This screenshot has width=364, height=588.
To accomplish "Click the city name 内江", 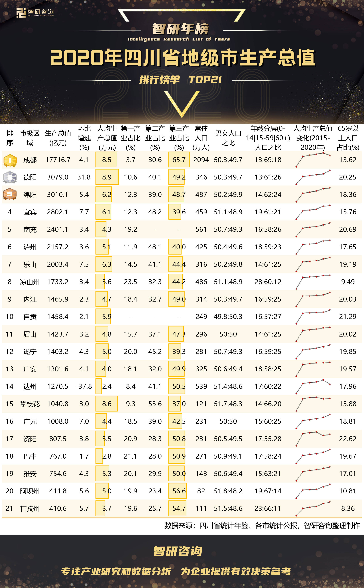I will click(30, 299).
